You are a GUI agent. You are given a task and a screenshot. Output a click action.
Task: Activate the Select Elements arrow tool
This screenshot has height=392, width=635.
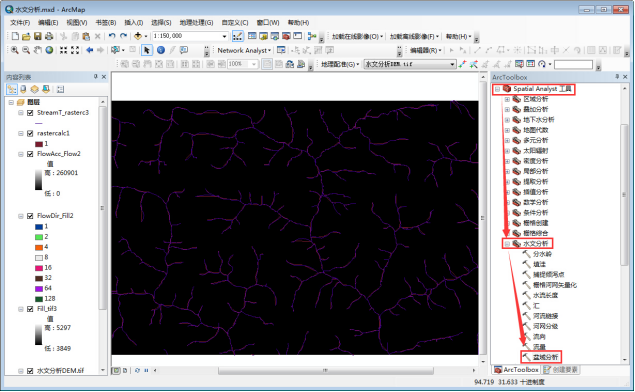click(147, 50)
